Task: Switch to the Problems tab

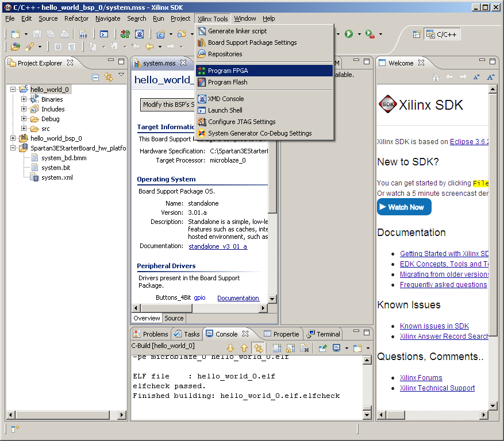Action: 151,334
